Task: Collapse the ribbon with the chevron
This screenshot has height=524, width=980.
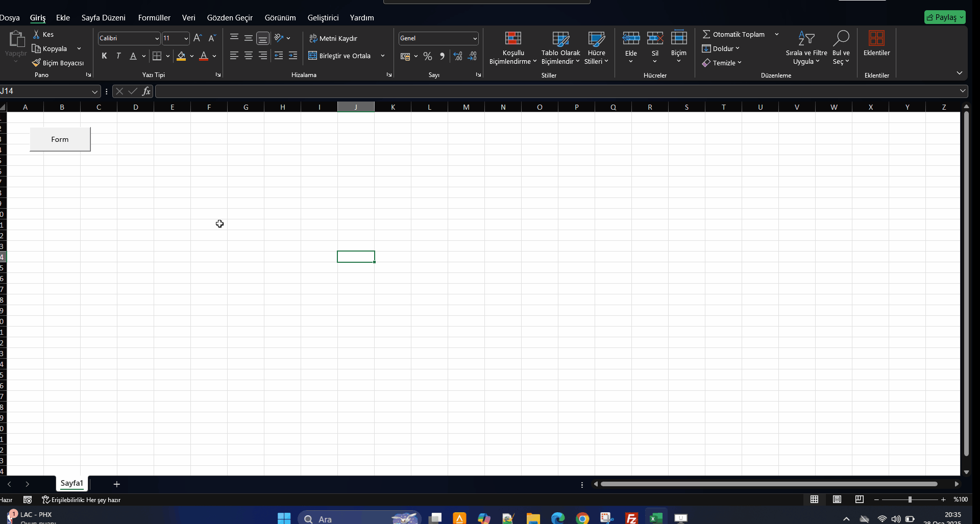Action: (x=960, y=73)
